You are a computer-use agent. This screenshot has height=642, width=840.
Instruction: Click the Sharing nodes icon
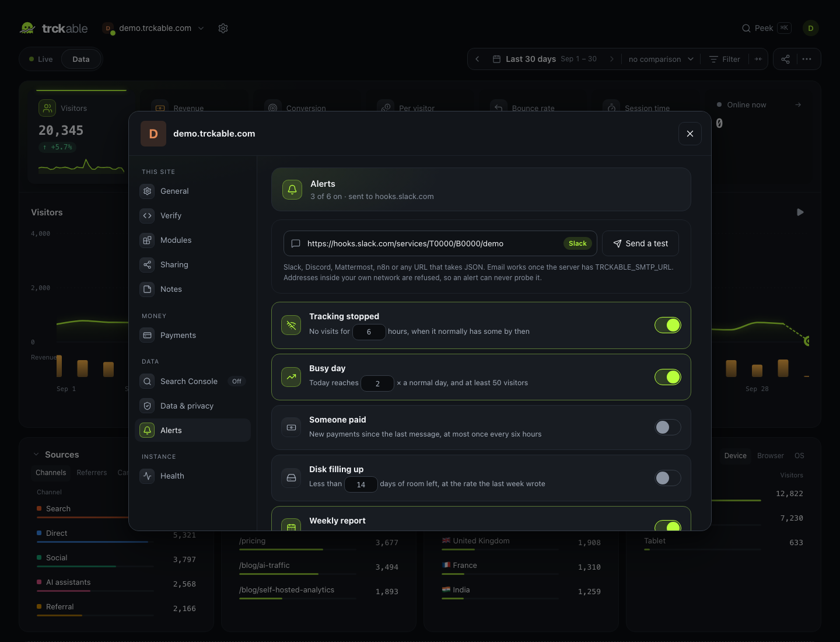point(147,264)
